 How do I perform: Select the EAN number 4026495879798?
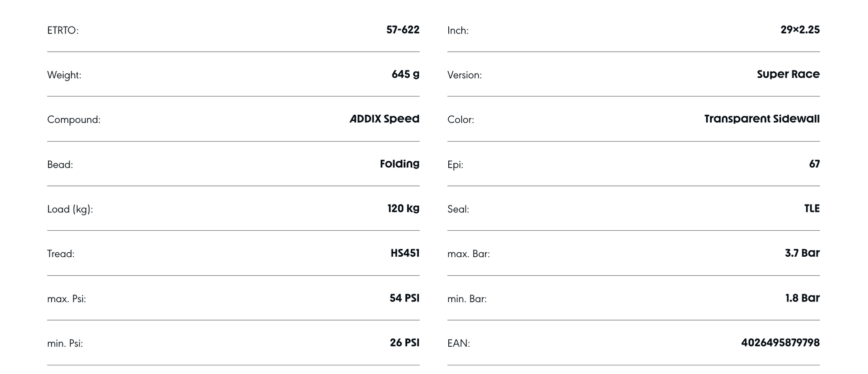point(780,343)
